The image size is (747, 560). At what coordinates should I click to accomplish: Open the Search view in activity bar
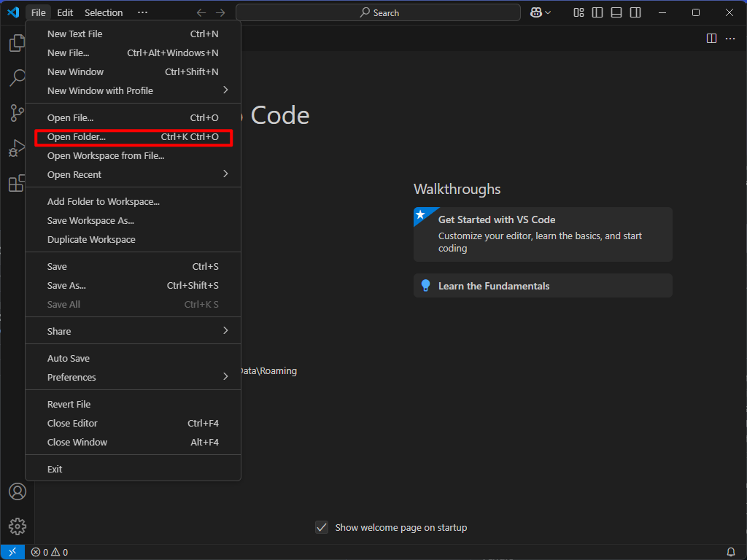17,77
